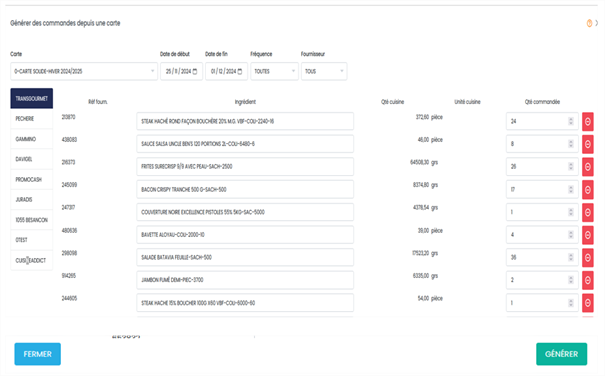Image resolution: width=605 pixels, height=376 pixels.
Task: Click supplier reference 480636
Action: [69, 230]
